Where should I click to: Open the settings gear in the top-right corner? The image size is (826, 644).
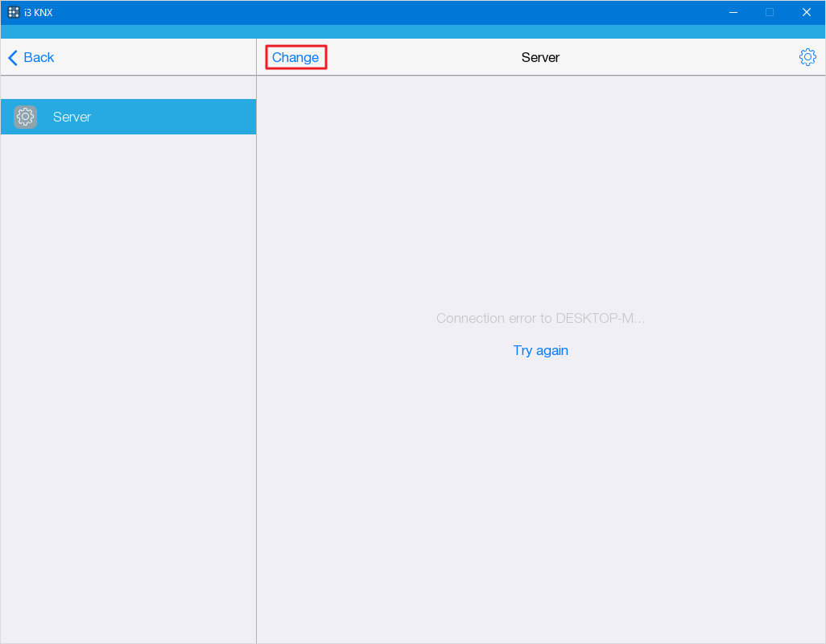(x=807, y=57)
